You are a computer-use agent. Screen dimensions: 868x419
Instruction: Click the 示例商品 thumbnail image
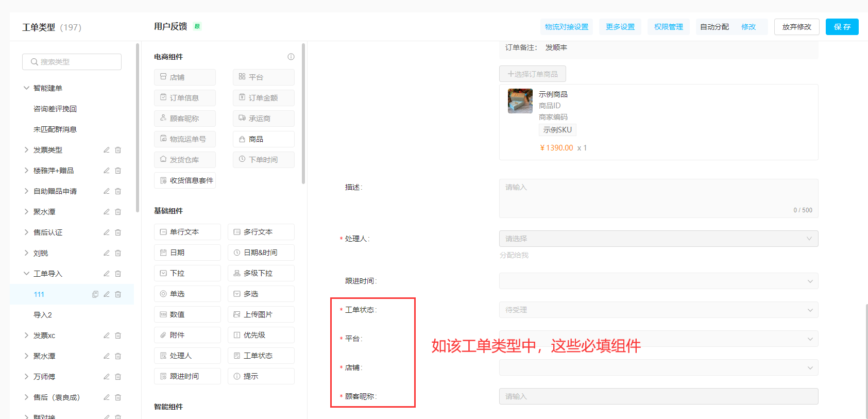pyautogui.click(x=520, y=101)
